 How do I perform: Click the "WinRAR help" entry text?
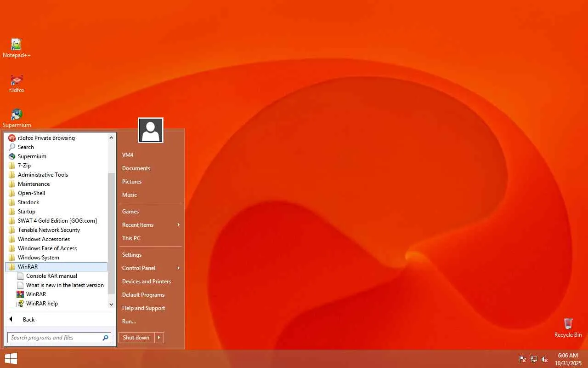point(42,304)
